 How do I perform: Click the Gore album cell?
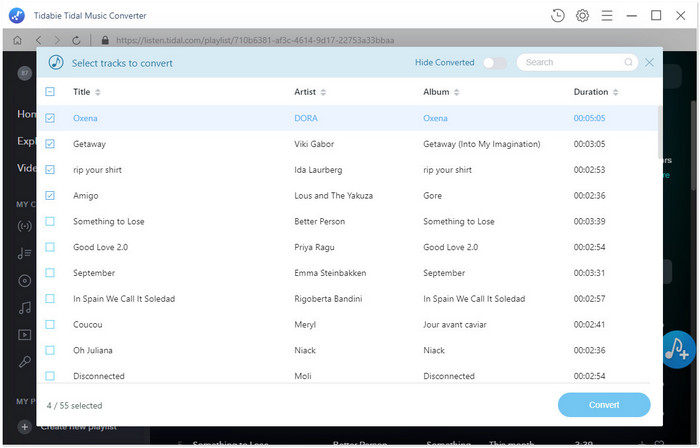pos(433,196)
